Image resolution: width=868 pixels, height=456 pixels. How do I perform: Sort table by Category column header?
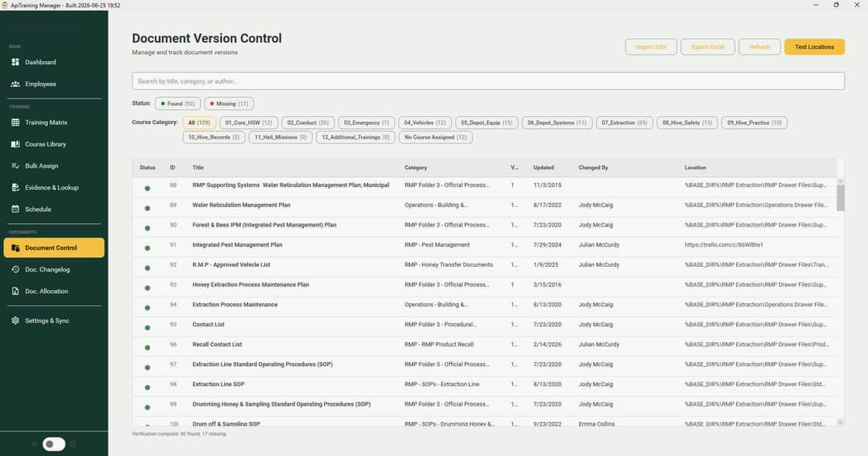[x=415, y=168]
